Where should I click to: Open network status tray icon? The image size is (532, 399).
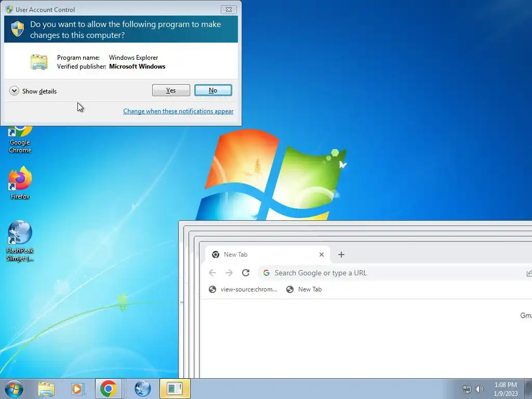pyautogui.click(x=467, y=389)
